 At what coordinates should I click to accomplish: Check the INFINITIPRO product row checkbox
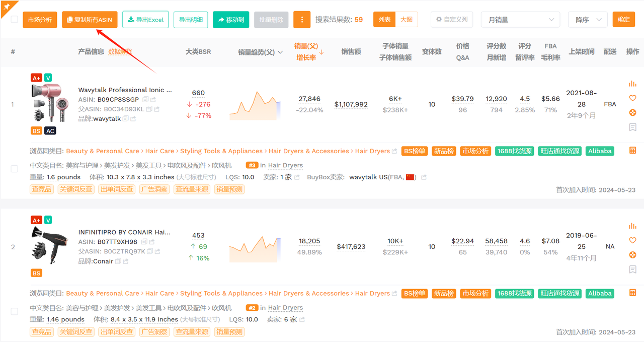pos(14,311)
